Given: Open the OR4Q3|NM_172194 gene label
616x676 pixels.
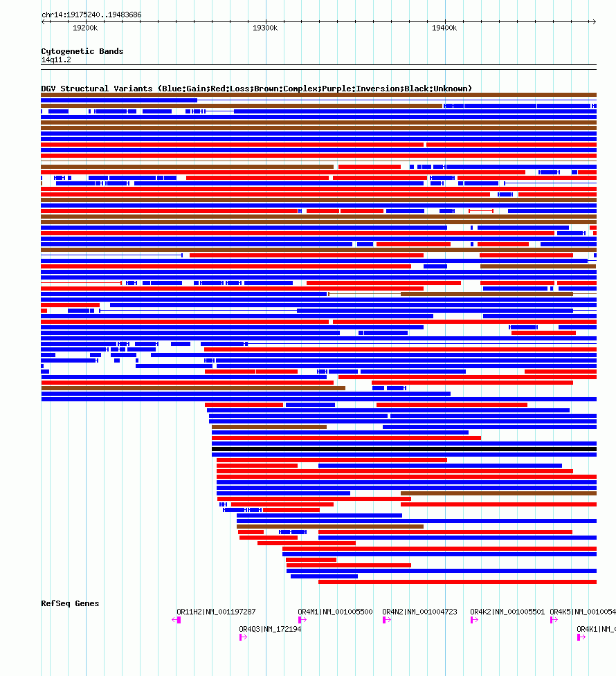Looking at the screenshot, I should coord(270,629).
